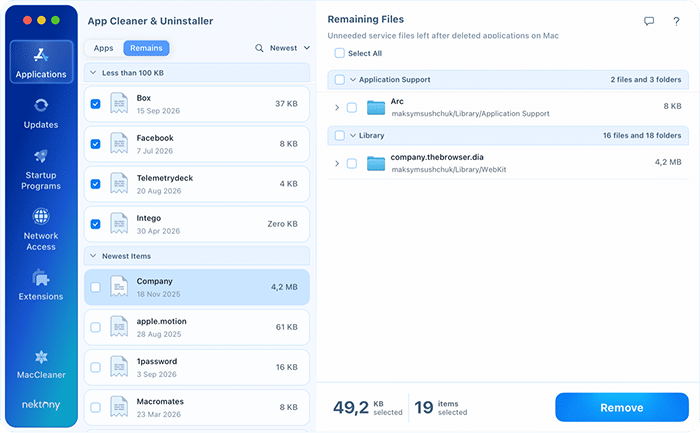Check the Company remains checkbox
The height and width of the screenshot is (433, 700).
[96, 287]
